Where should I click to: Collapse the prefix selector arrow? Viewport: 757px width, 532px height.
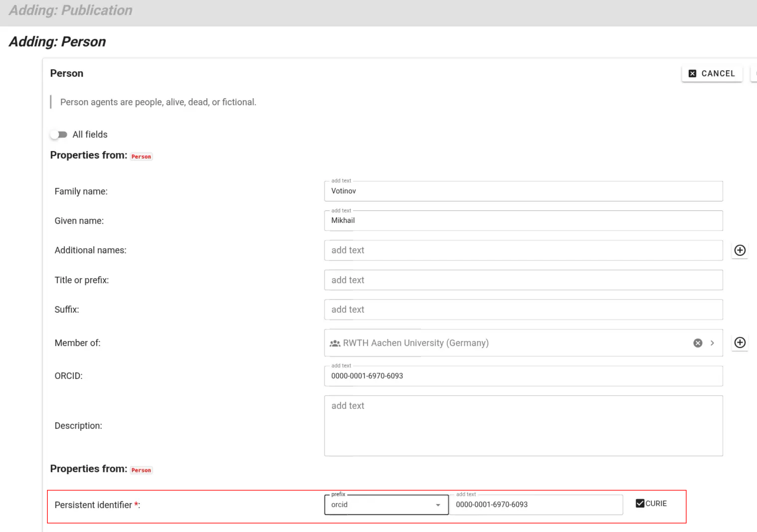438,505
